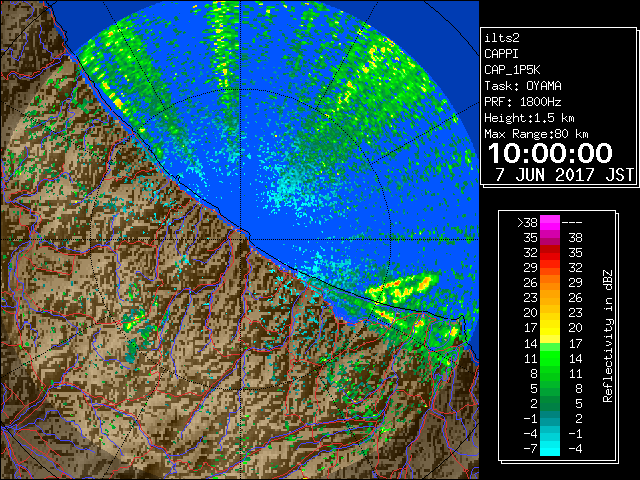640x480 pixels.
Task: Click the 'PRF: 1800Hz' line
Action: tap(523, 102)
